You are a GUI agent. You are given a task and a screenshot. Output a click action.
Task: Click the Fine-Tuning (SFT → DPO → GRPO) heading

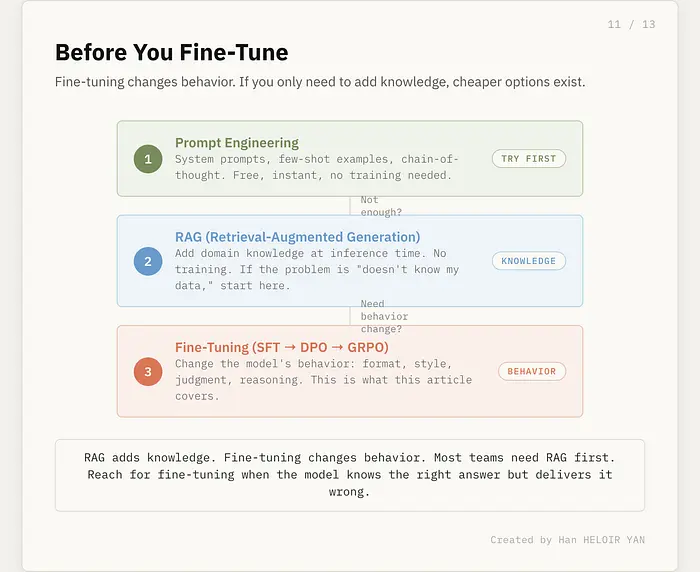282,347
